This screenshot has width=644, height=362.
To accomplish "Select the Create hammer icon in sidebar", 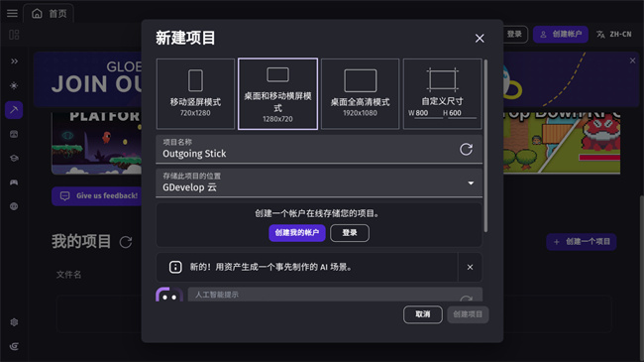I will 14,110.
